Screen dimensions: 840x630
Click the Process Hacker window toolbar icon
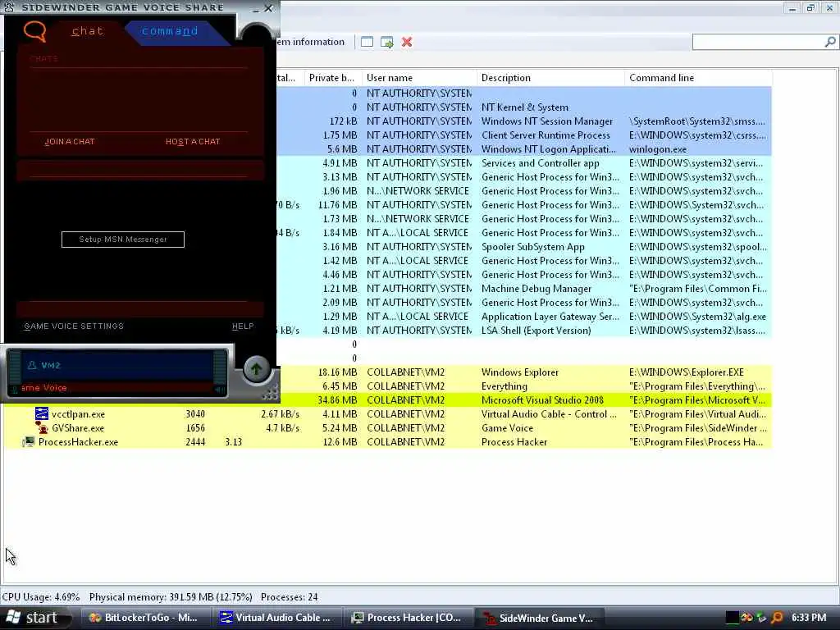click(x=367, y=42)
